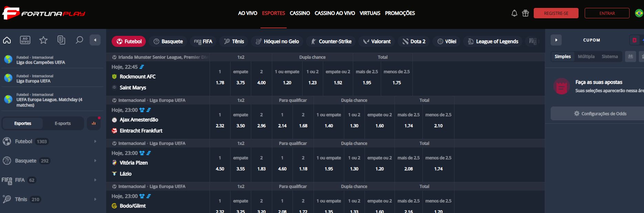Image resolution: width=644 pixels, height=213 pixels.
Task: Open the Ao Vivo nav item
Action: pos(248,13)
